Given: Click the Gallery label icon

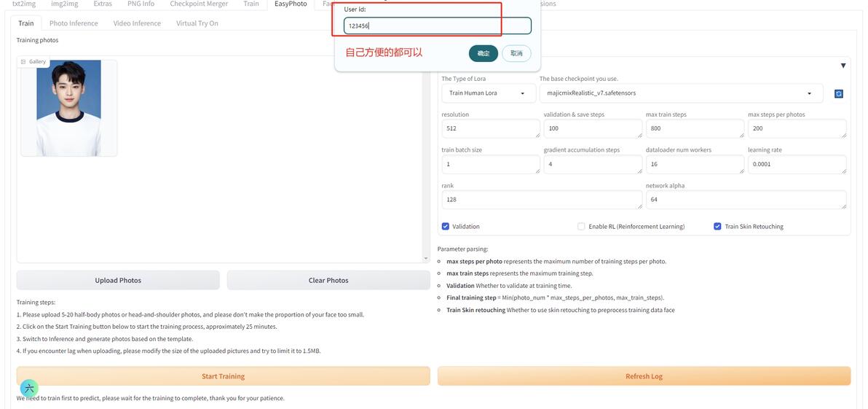Looking at the screenshot, I should click(x=23, y=61).
